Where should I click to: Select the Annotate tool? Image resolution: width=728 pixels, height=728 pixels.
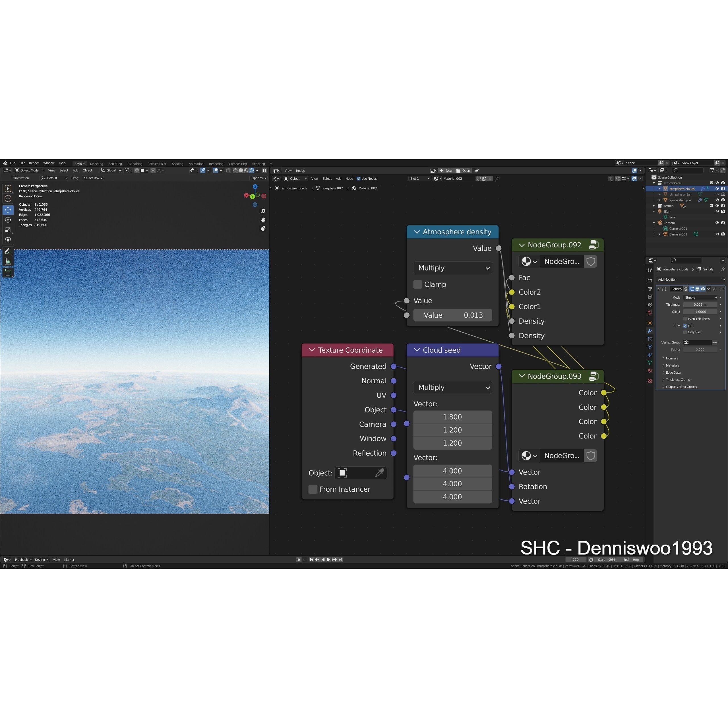[8, 251]
